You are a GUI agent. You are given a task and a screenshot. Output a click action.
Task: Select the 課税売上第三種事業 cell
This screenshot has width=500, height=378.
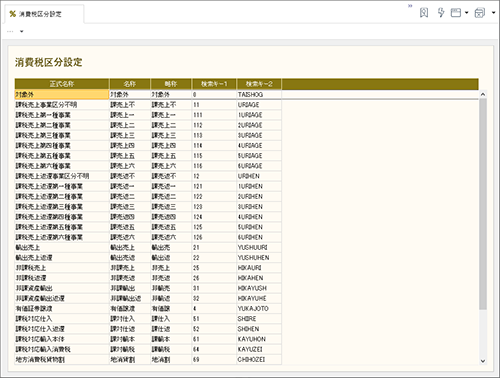pyautogui.click(x=62, y=135)
